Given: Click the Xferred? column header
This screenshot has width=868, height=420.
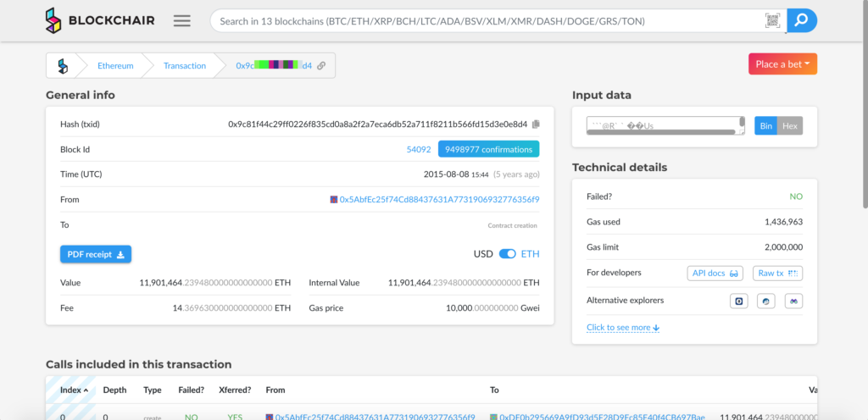Looking at the screenshot, I should [x=235, y=390].
